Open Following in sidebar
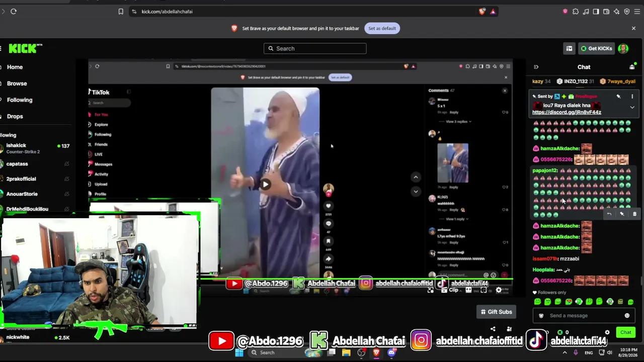 pos(20,100)
